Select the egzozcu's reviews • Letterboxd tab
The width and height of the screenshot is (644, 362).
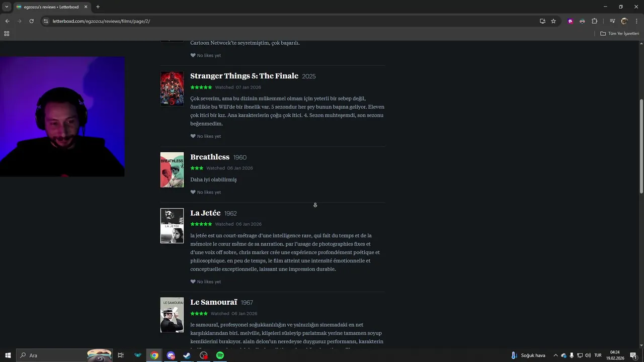52,7
